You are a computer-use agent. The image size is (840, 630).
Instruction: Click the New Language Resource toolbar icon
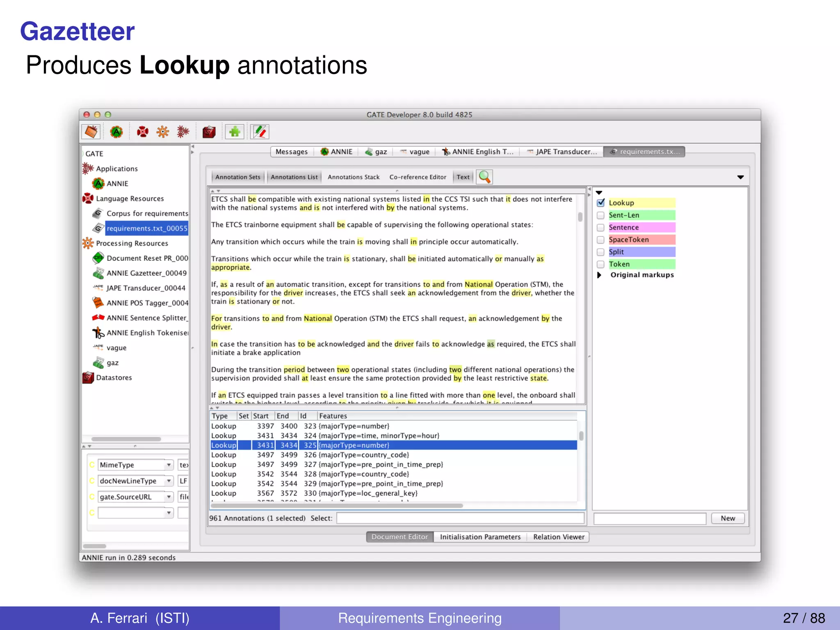click(x=142, y=132)
